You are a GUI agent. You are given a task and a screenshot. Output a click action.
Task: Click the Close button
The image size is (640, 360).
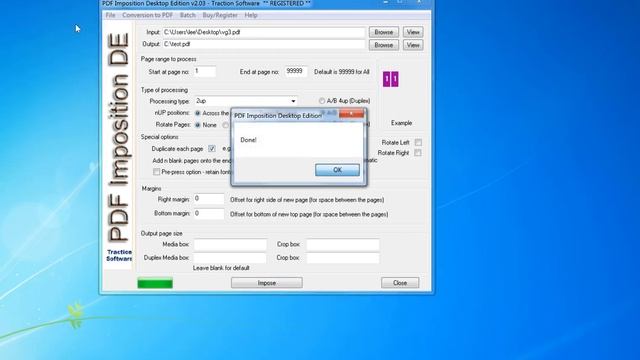(400, 283)
